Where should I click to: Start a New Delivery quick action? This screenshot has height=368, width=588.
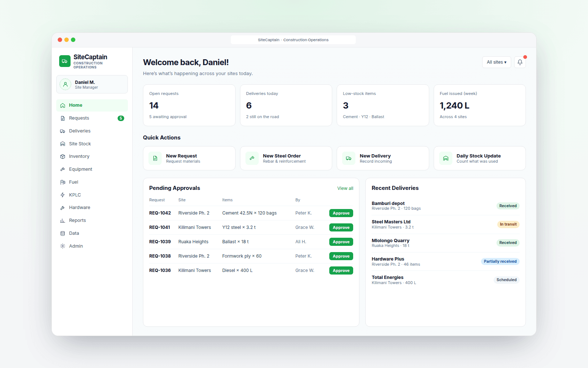click(383, 158)
